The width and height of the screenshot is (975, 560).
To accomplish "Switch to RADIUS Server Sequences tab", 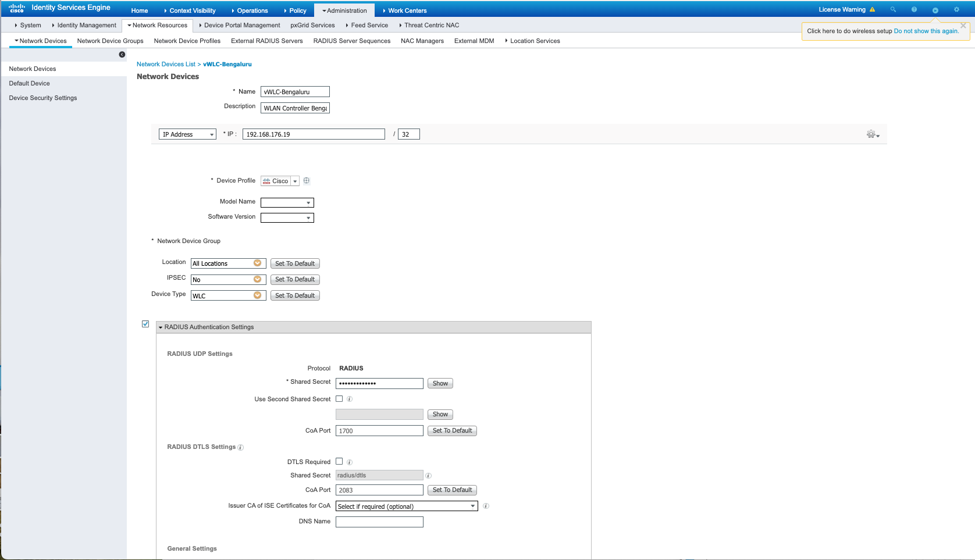I will pyautogui.click(x=352, y=41).
